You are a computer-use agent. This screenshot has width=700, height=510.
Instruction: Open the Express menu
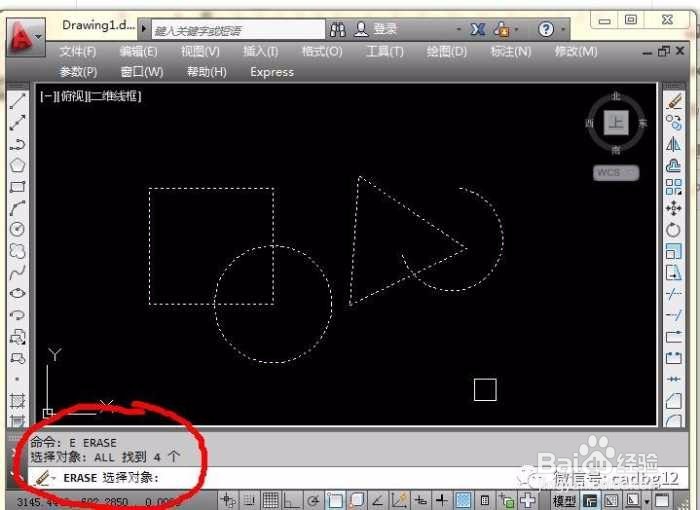coord(272,72)
